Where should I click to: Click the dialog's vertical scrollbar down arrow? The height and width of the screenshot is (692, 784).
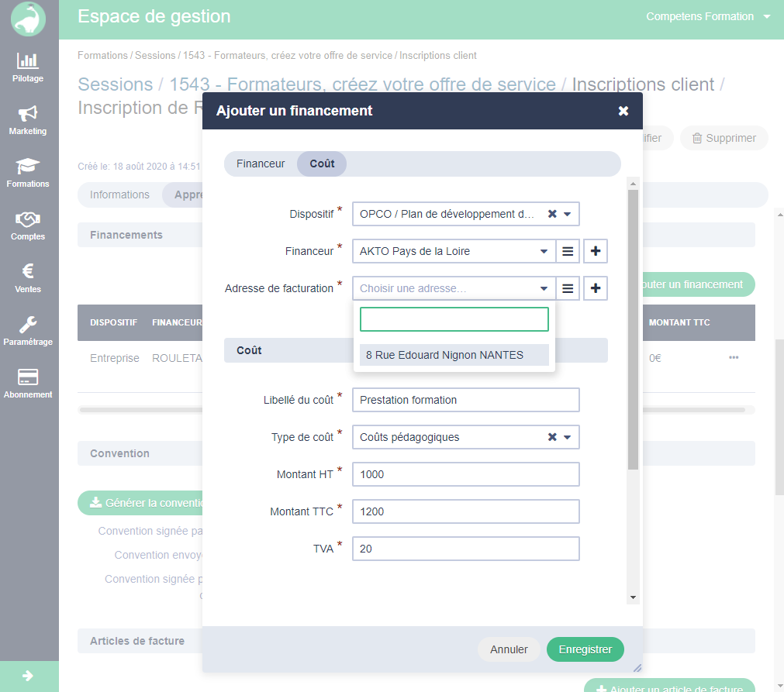(633, 597)
